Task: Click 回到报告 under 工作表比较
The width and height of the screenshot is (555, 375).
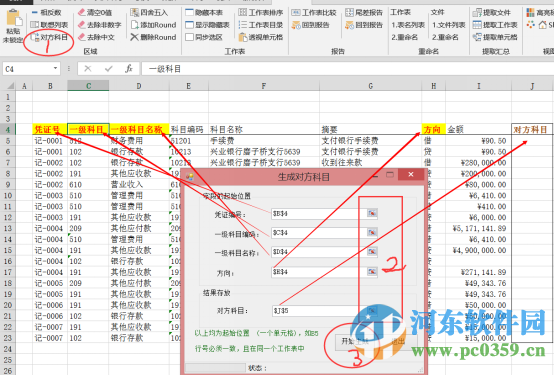Action: (x=310, y=25)
